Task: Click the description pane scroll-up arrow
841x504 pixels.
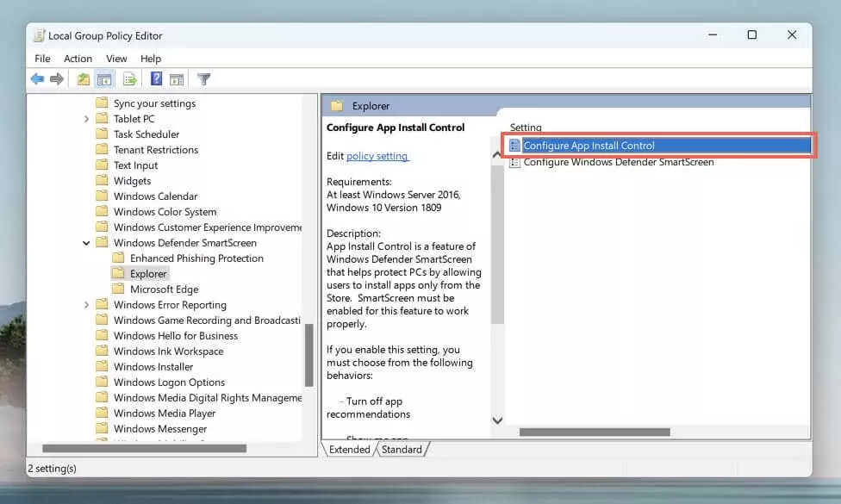Action: point(496,154)
